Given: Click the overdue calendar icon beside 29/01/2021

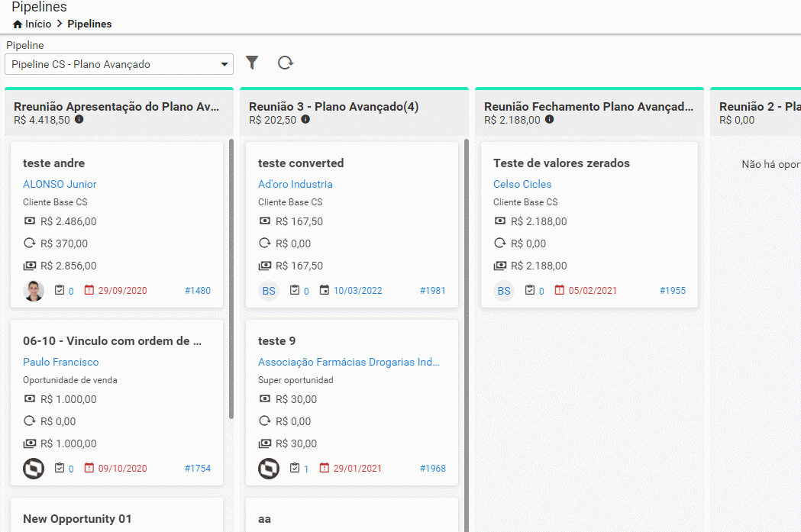Looking at the screenshot, I should tap(325, 468).
